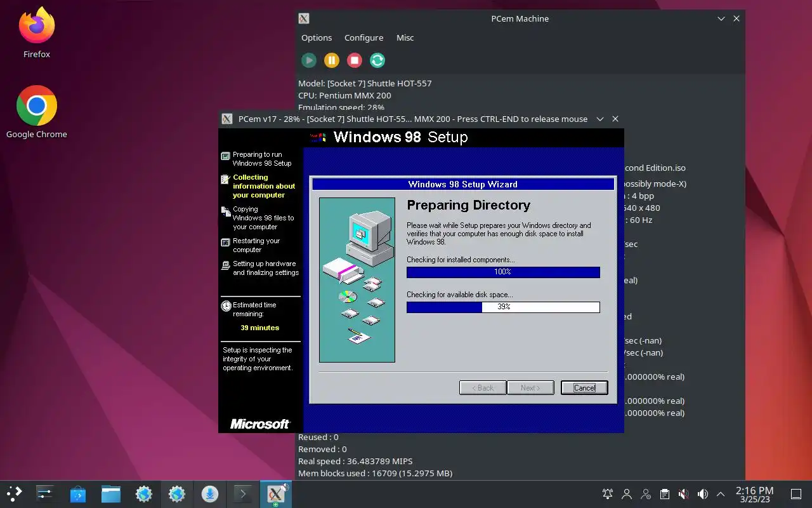Click the installed components progress bar at 100%
812x508 pixels.
pyautogui.click(x=503, y=272)
